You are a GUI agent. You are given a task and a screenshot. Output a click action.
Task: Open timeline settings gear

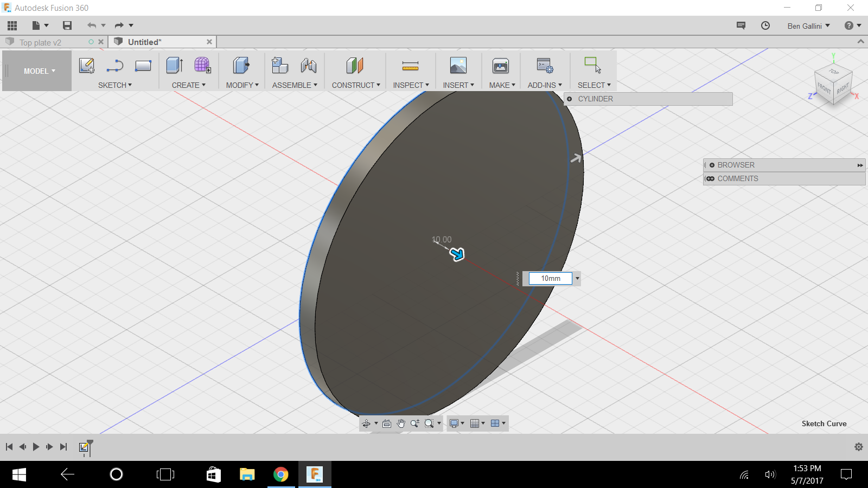tap(858, 447)
